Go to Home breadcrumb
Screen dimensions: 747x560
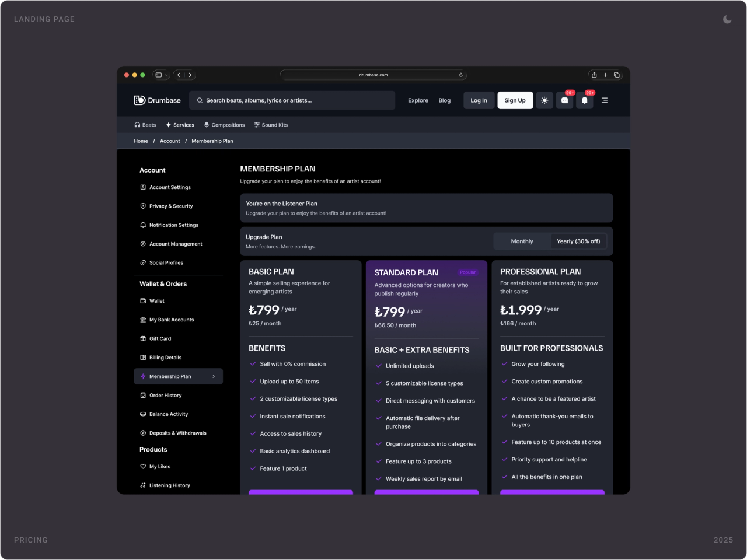coord(141,141)
